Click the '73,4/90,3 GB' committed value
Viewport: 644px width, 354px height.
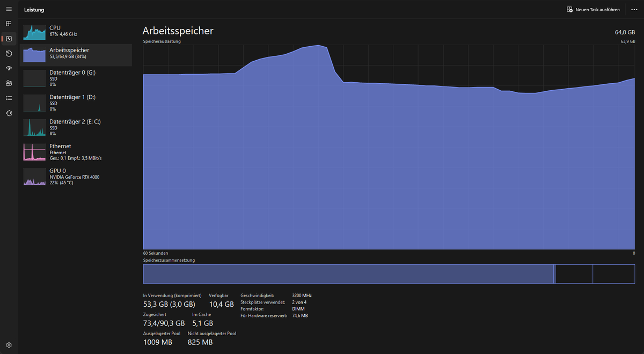click(164, 323)
